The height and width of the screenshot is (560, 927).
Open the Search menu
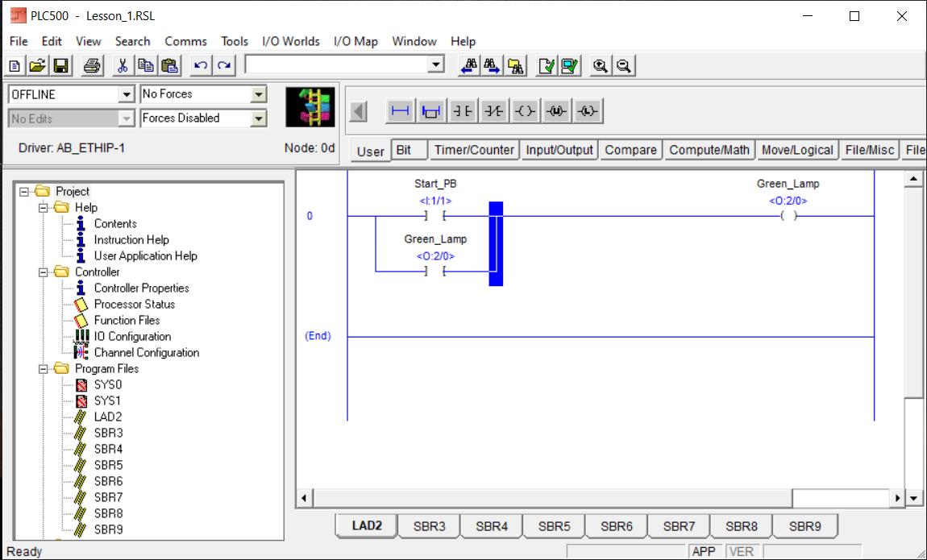point(132,41)
